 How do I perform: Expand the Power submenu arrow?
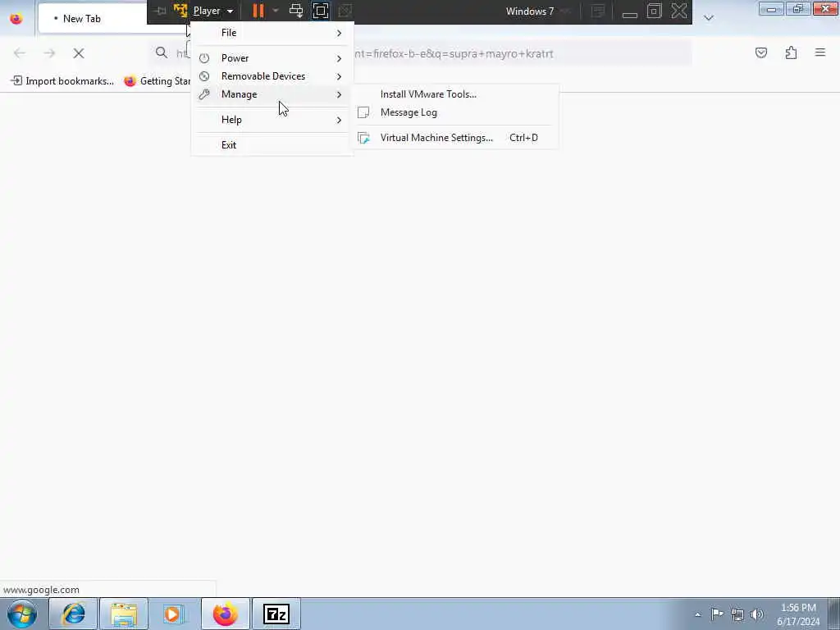[339, 58]
